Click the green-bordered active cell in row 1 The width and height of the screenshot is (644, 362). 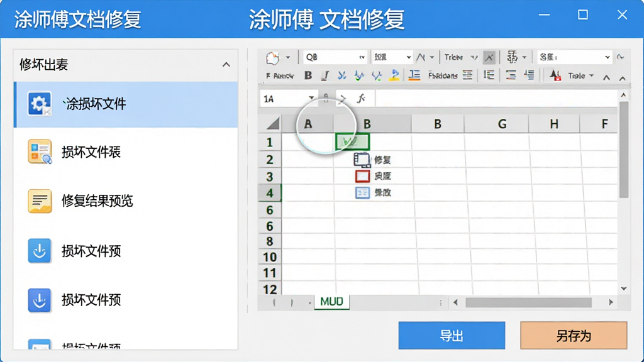click(352, 142)
